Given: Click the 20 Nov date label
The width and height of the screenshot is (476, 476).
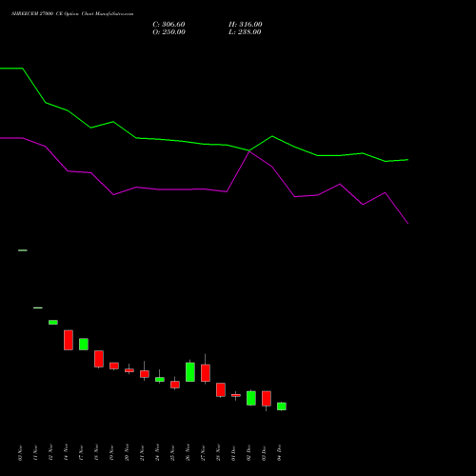Looking at the screenshot, I should 127,453.
